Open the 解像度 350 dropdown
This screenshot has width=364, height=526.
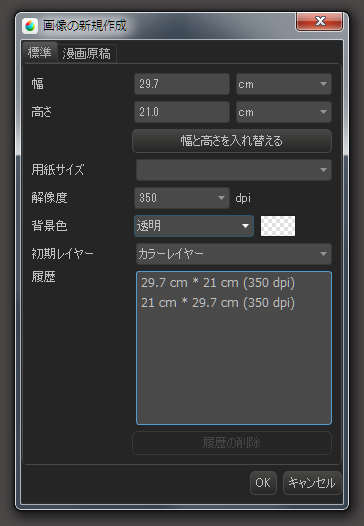(182, 198)
